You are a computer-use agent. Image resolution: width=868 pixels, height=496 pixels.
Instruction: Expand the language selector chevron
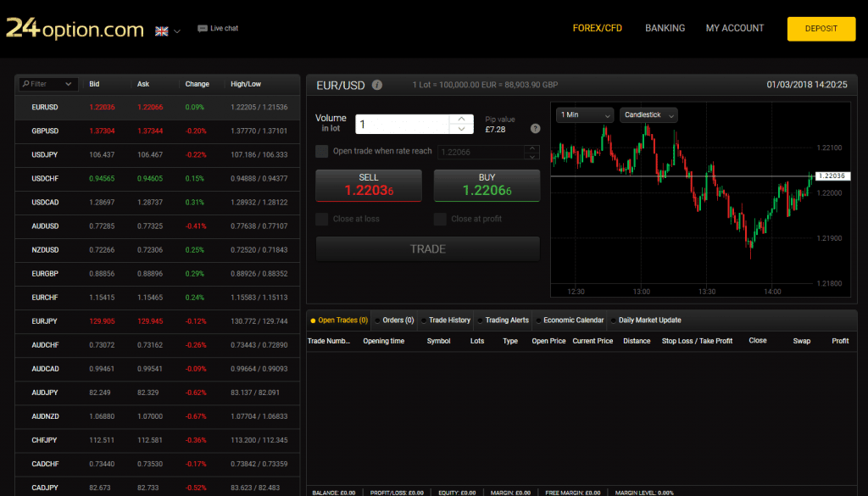(x=177, y=31)
